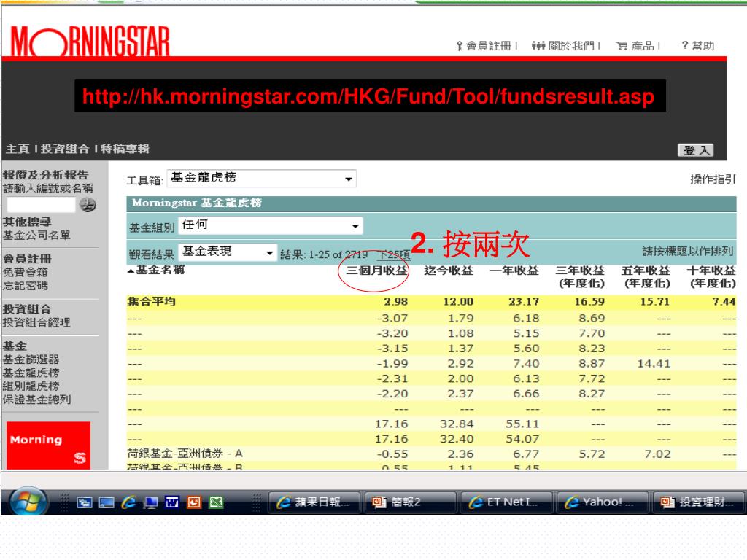
Task: Click 集合平均 row label
Action: [x=152, y=301]
